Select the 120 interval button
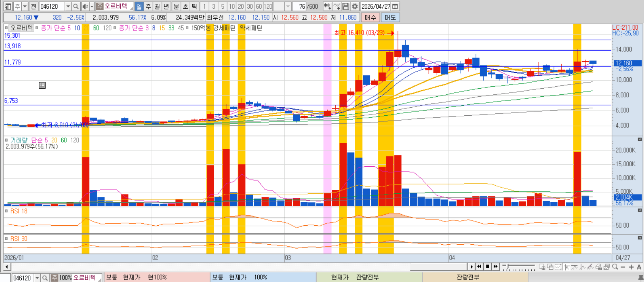This screenshot has height=282, width=644. point(268,6)
